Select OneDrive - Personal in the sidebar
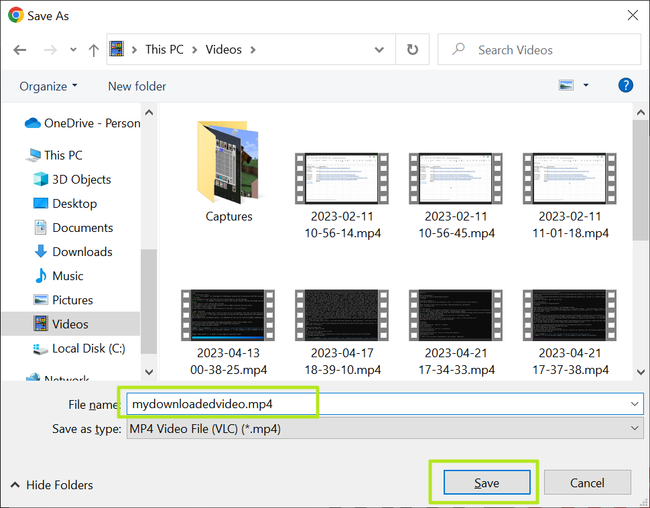650x508 pixels. pyautogui.click(x=83, y=123)
